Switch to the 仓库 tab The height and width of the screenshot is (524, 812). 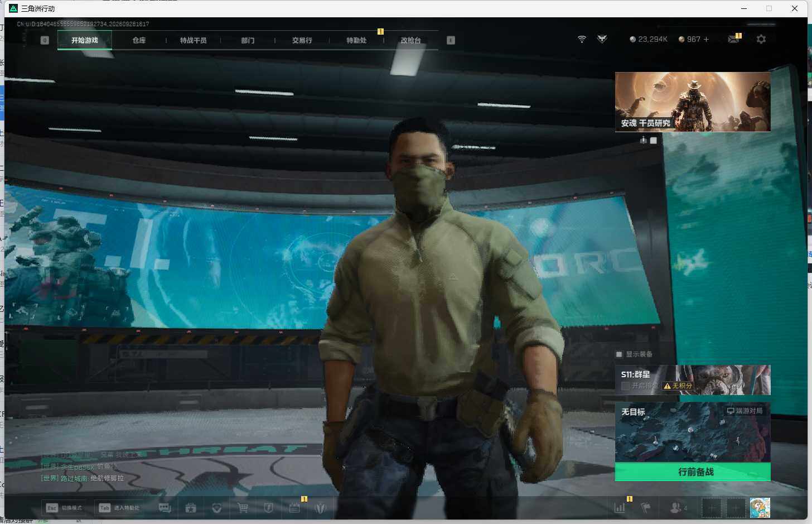point(139,40)
